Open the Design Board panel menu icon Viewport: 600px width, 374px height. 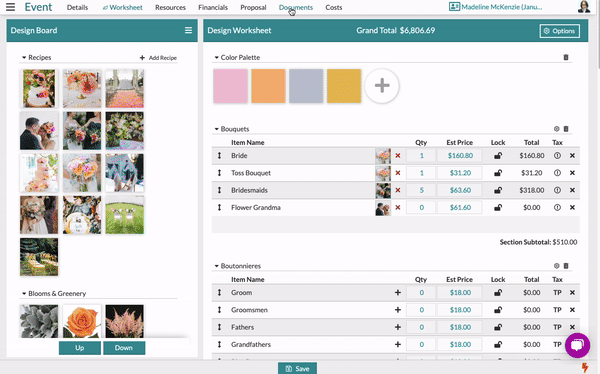(x=188, y=30)
